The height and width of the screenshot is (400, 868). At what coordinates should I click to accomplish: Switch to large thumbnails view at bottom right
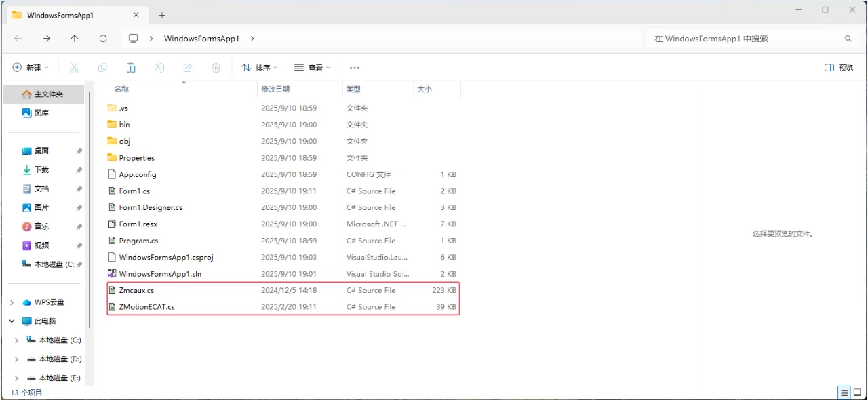[856, 392]
